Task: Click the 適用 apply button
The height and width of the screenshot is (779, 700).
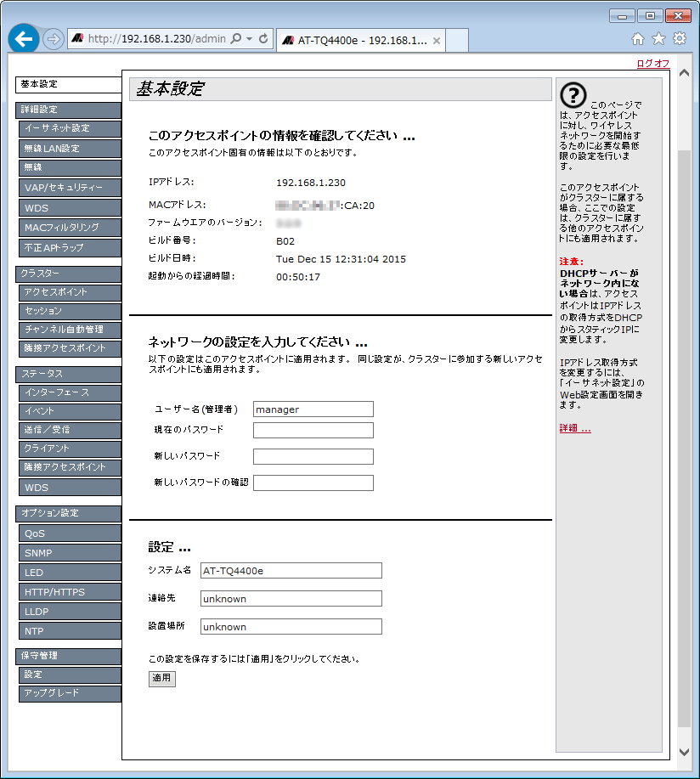Action: [x=162, y=678]
